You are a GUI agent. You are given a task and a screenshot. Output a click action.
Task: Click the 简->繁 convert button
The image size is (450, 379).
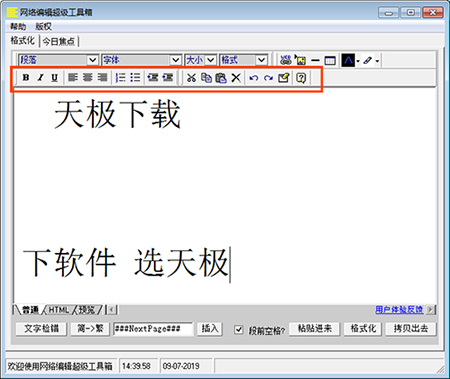(90, 329)
